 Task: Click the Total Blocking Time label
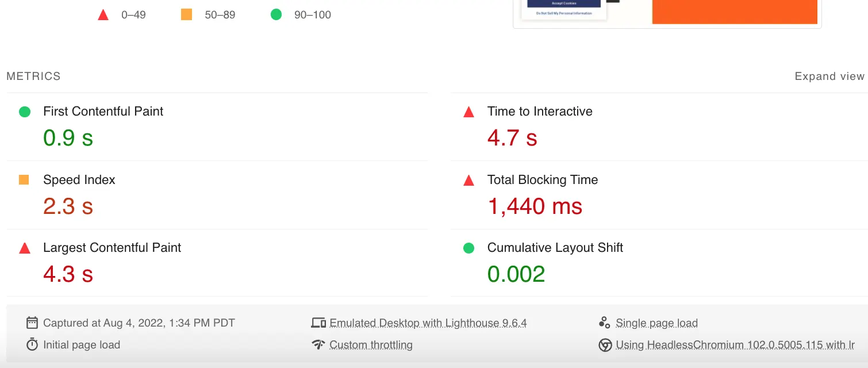(x=543, y=180)
